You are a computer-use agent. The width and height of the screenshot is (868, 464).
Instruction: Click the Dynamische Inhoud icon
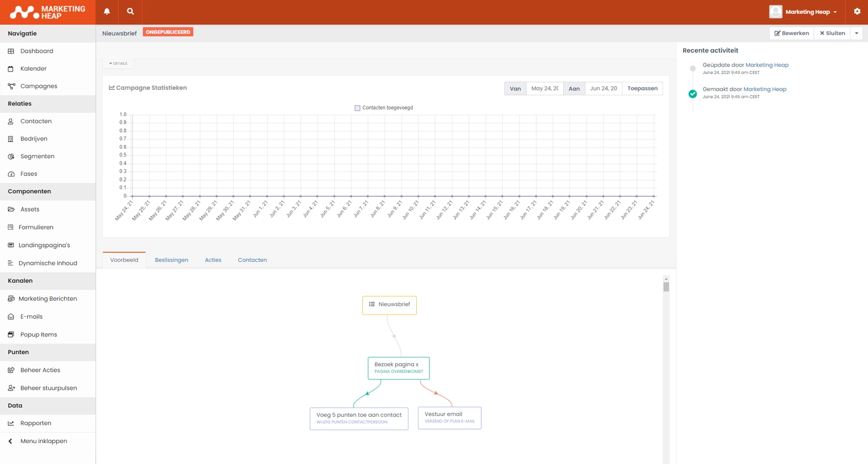click(11, 263)
